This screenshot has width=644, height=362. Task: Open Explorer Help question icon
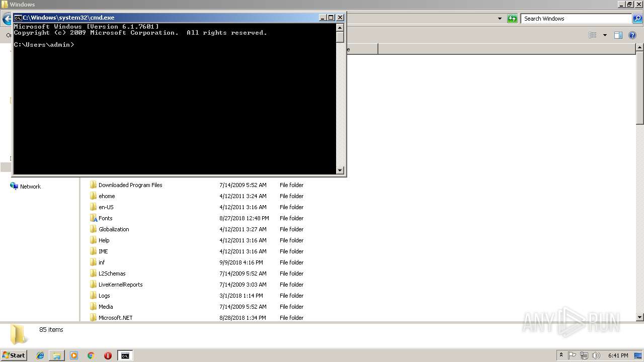632,35
